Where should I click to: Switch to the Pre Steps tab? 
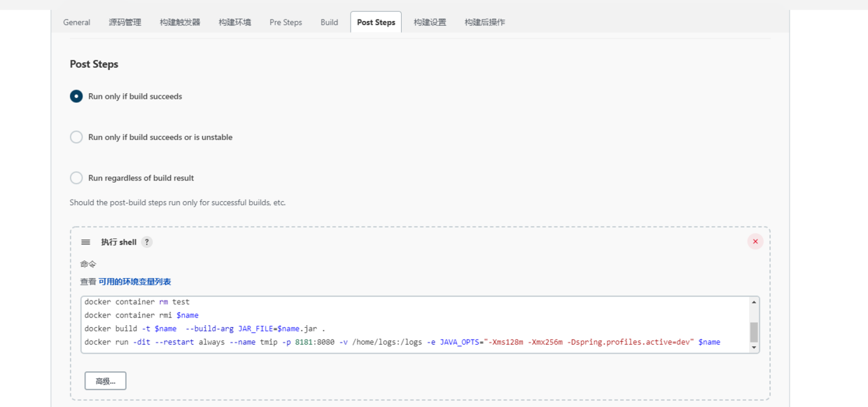point(285,22)
